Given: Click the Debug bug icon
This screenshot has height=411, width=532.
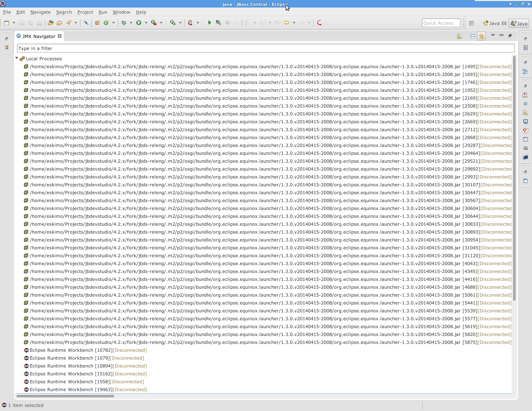Looking at the screenshot, I should click(x=124, y=23).
